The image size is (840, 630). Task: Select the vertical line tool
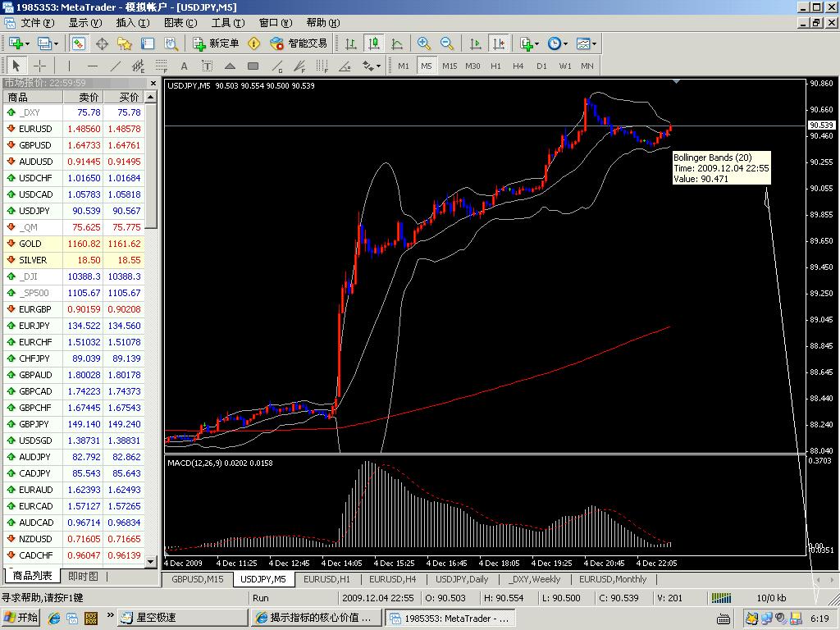(69, 66)
